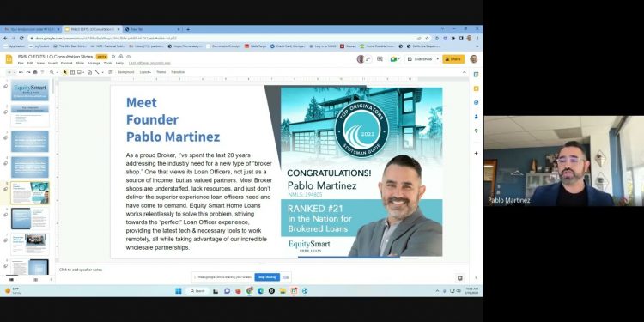Open the File menu
This screenshot has height=322, width=644.
[x=21, y=64]
